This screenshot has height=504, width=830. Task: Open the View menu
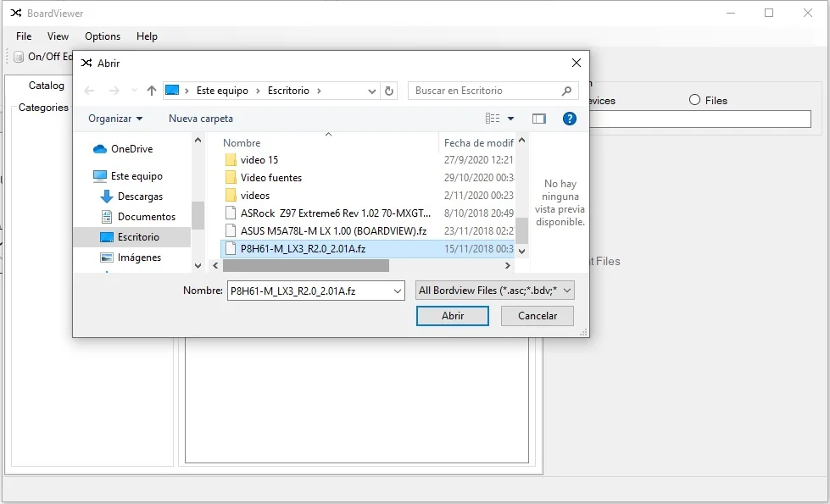pyautogui.click(x=58, y=36)
